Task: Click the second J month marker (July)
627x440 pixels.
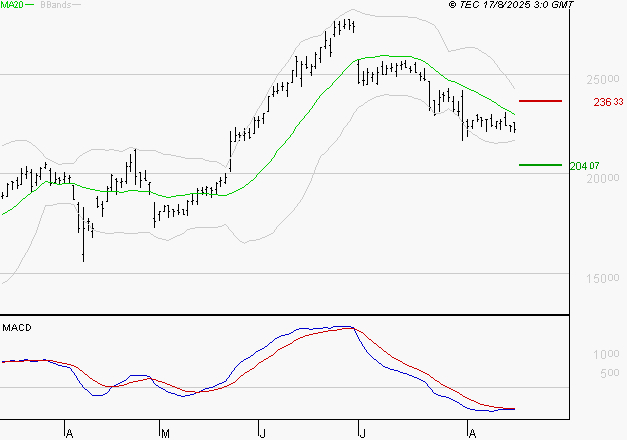Action: pos(362,433)
